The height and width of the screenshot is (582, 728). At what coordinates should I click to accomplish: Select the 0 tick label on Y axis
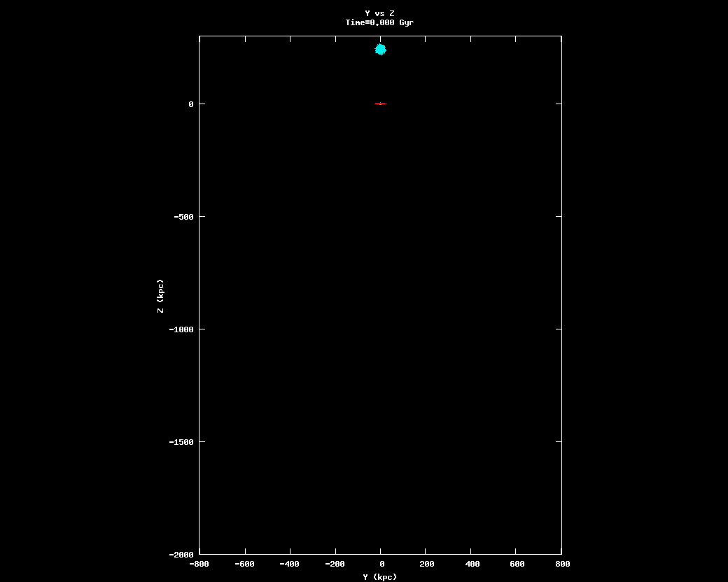pyautogui.click(x=381, y=564)
